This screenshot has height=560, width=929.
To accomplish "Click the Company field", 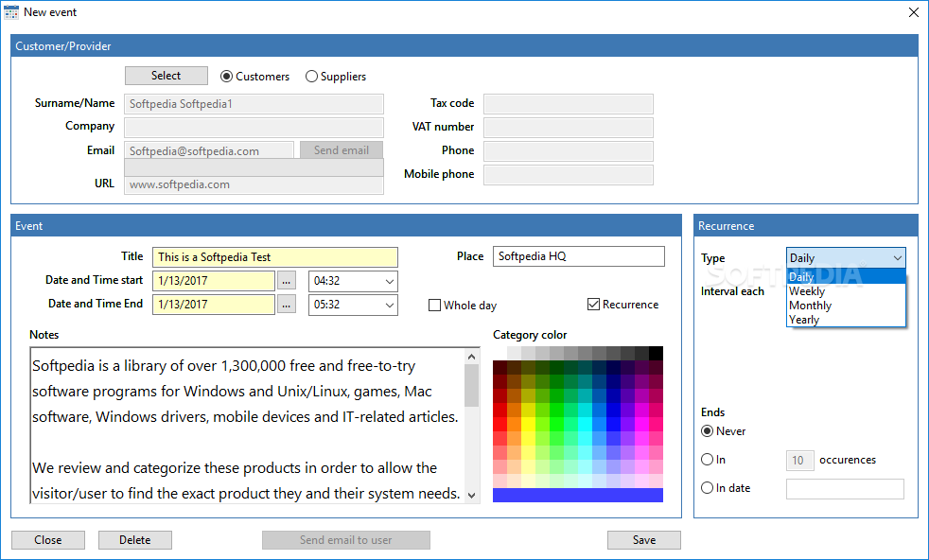I will coord(254,128).
